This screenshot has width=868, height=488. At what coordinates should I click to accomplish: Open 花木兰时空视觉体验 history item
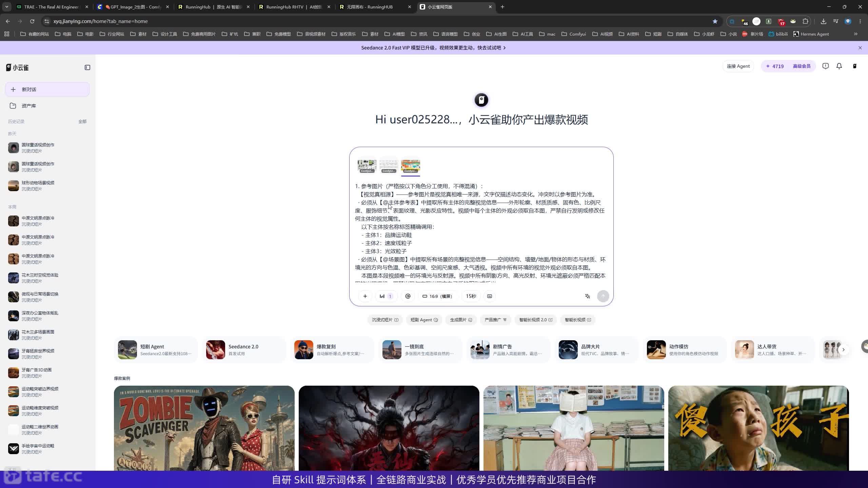click(47, 278)
